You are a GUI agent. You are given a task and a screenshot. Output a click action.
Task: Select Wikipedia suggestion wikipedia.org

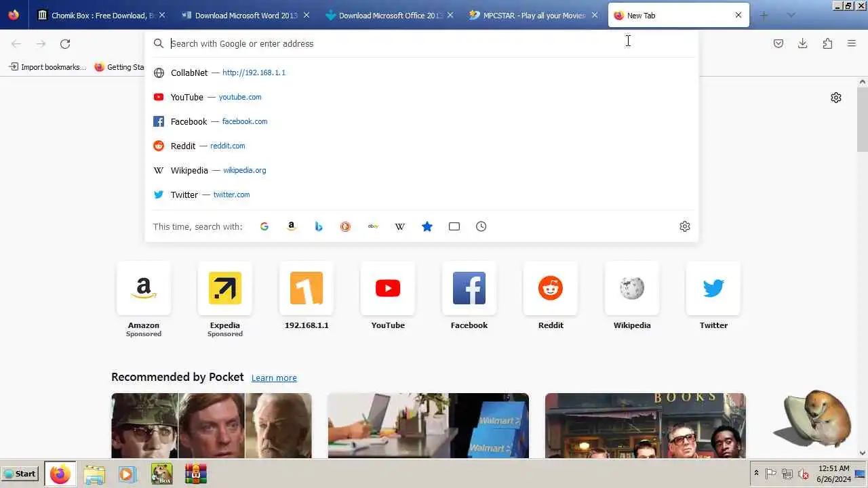[421, 170]
